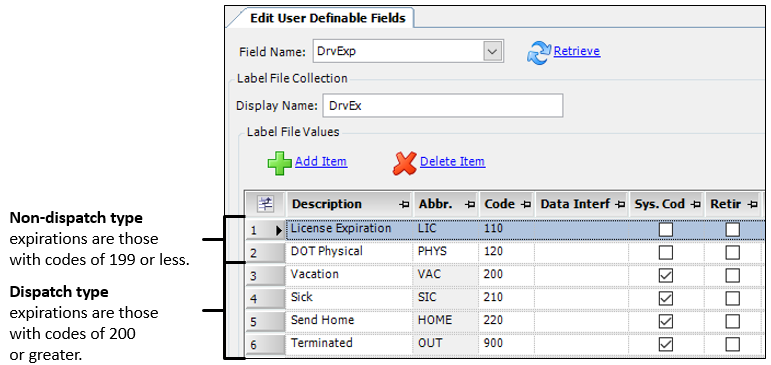Select row 5 header for Send Home
The height and width of the screenshot is (365, 771).
coord(266,322)
